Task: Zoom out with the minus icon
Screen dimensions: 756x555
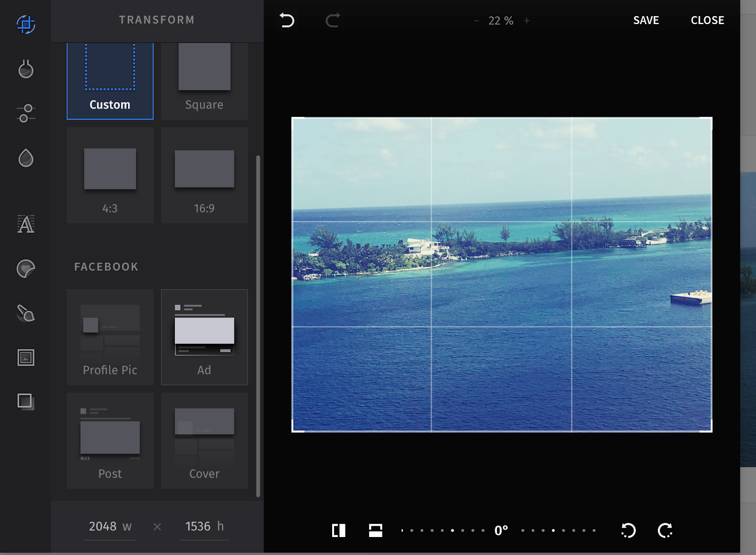Action: 476,21
